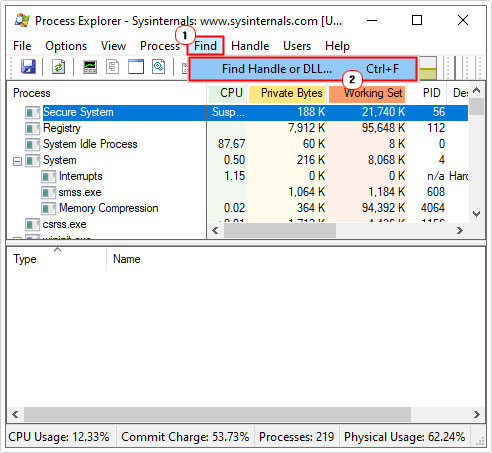The image size is (492, 453).
Task: Click the mini usage graph in toolbar
Action: point(428,68)
